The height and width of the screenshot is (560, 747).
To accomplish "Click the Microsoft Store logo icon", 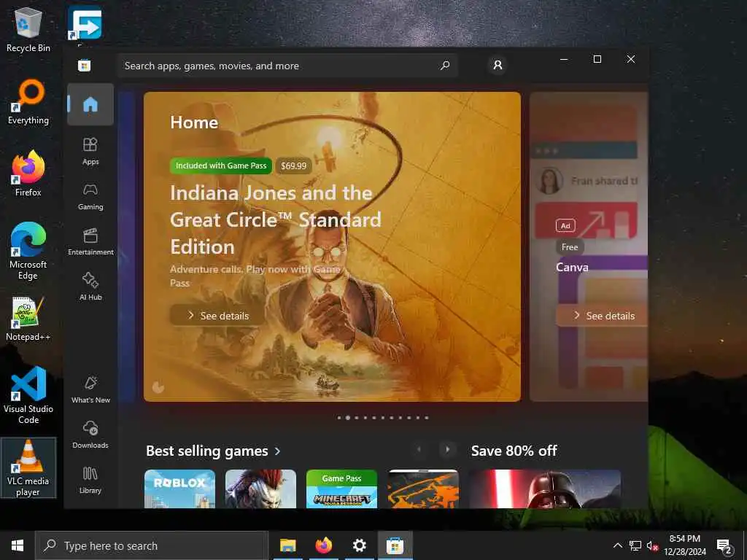I will [85, 65].
